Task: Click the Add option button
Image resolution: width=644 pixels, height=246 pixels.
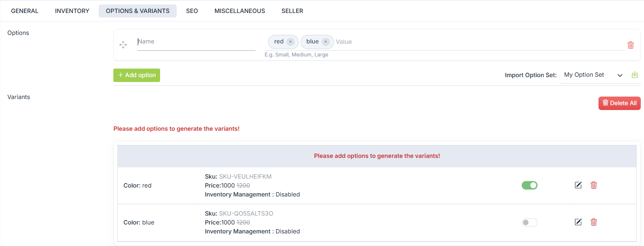Action: point(137,75)
